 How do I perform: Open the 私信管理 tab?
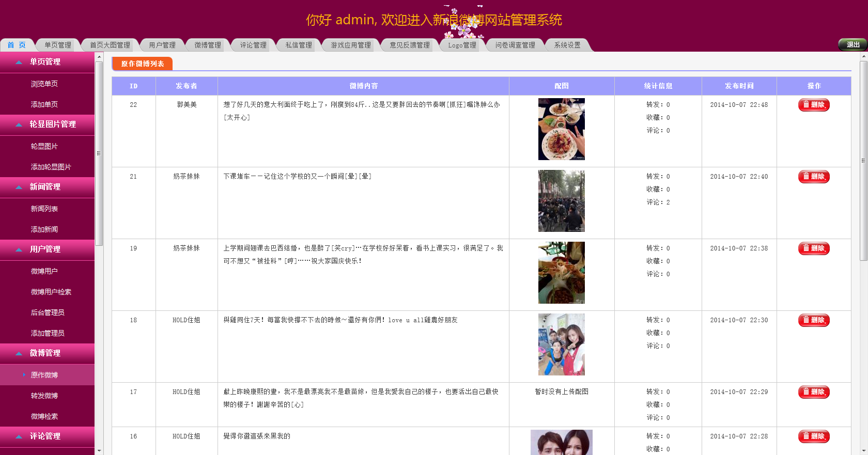coord(299,45)
